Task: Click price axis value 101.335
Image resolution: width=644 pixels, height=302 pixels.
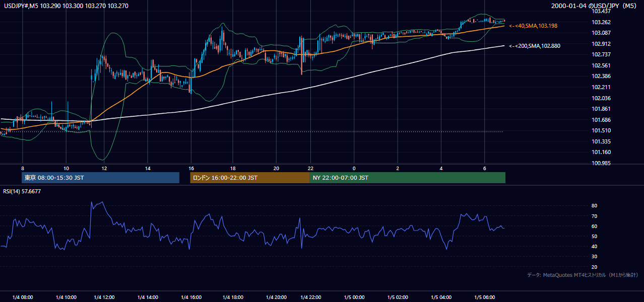Action: click(601, 141)
